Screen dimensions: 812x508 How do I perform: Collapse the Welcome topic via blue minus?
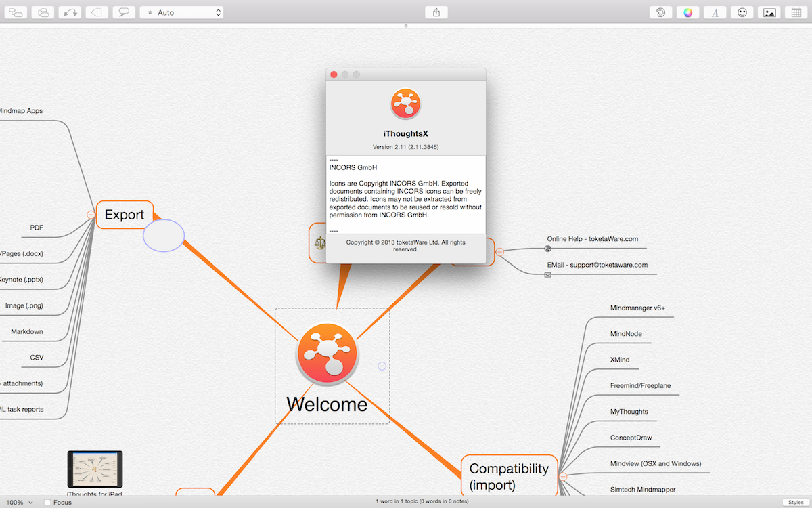pos(382,366)
